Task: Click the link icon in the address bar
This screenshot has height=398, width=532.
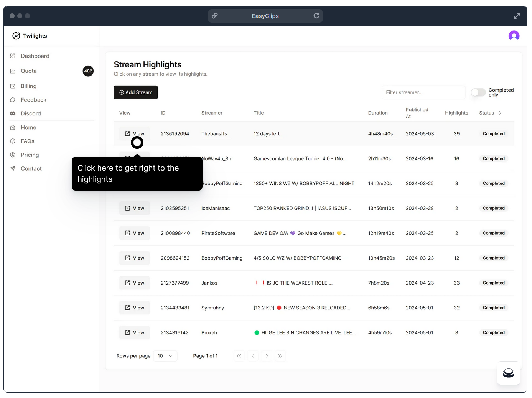Action: pyautogui.click(x=215, y=16)
